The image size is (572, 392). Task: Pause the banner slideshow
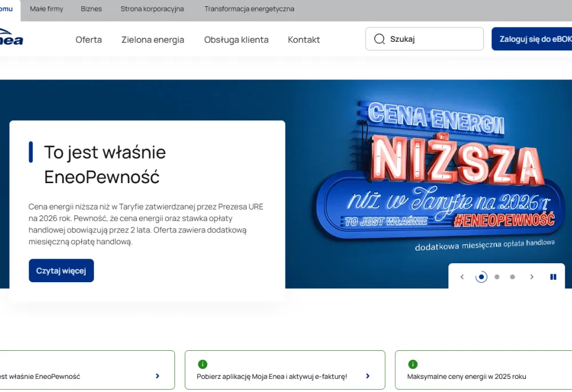coord(553,277)
